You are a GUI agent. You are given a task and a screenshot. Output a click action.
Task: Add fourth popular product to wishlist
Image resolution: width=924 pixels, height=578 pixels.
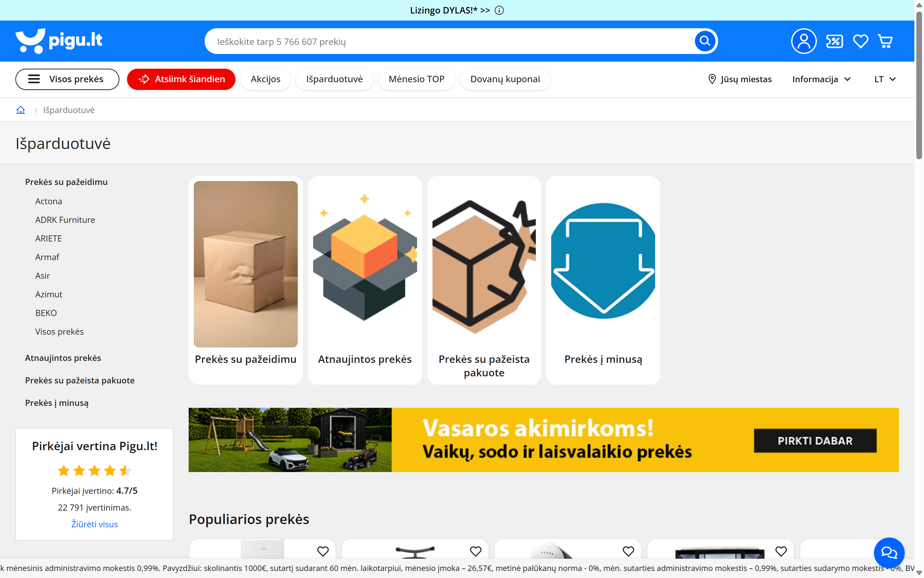(x=781, y=551)
